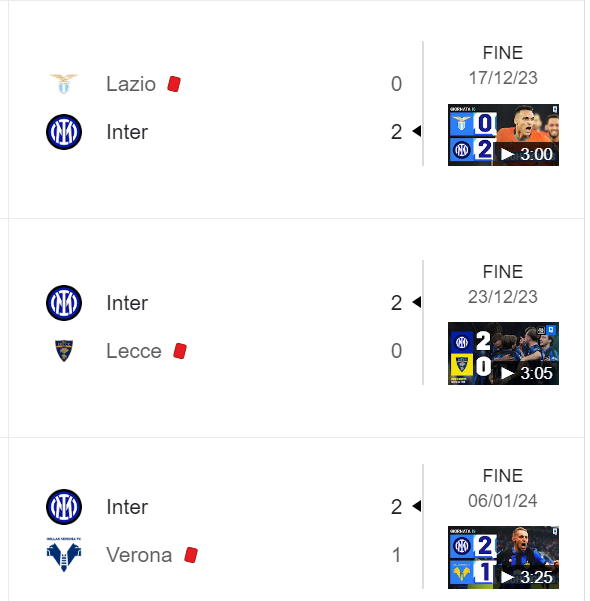Play the Inter vs Verona highlights video

tap(503, 557)
